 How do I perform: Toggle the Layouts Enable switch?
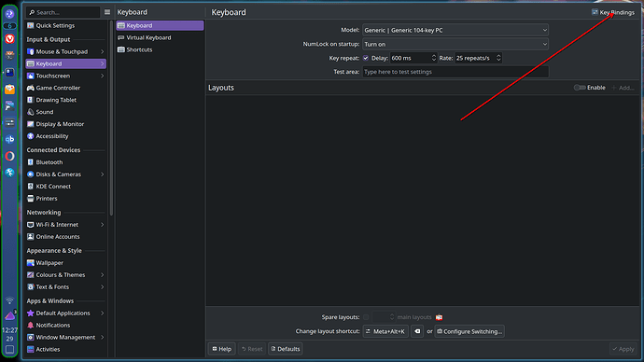click(580, 88)
